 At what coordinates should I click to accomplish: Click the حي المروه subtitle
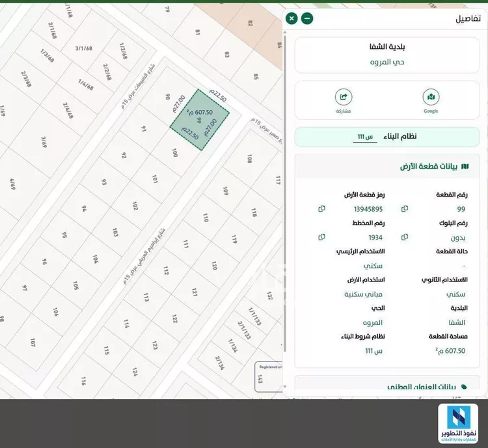pyautogui.click(x=387, y=62)
